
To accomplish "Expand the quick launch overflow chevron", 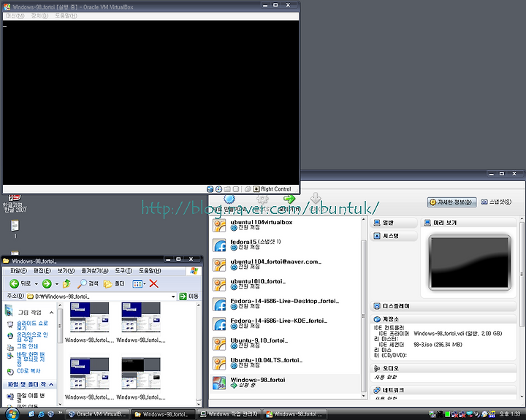I will [61, 413].
